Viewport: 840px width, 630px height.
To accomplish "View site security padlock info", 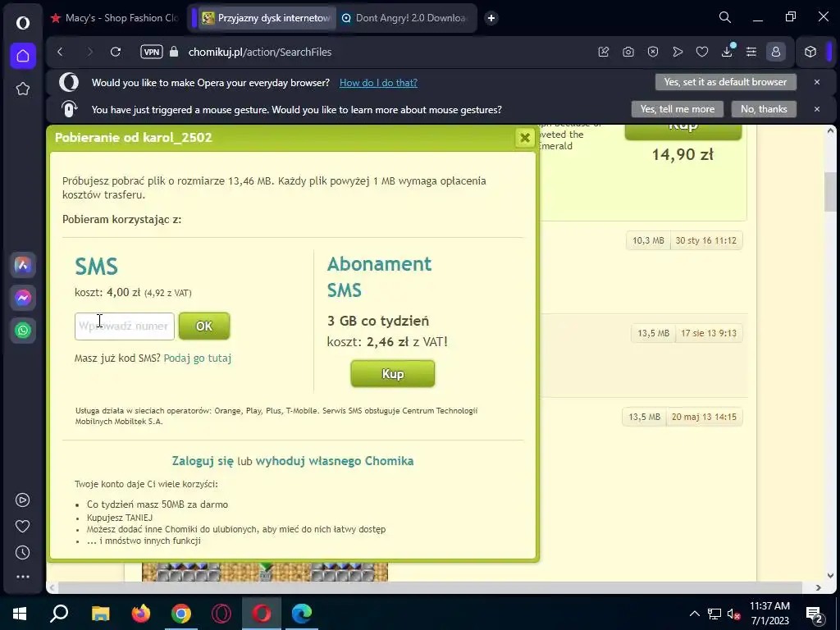I will (x=174, y=52).
